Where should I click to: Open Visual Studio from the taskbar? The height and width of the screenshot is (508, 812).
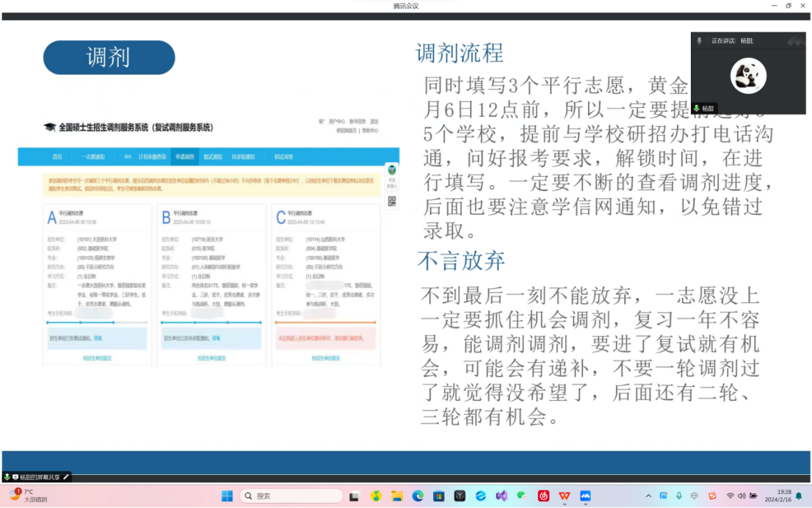501,496
